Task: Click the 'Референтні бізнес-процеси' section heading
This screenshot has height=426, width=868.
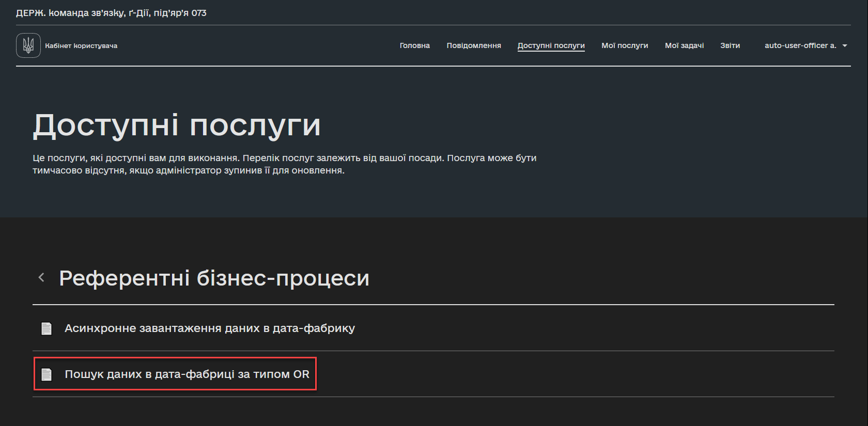Action: [x=214, y=278]
